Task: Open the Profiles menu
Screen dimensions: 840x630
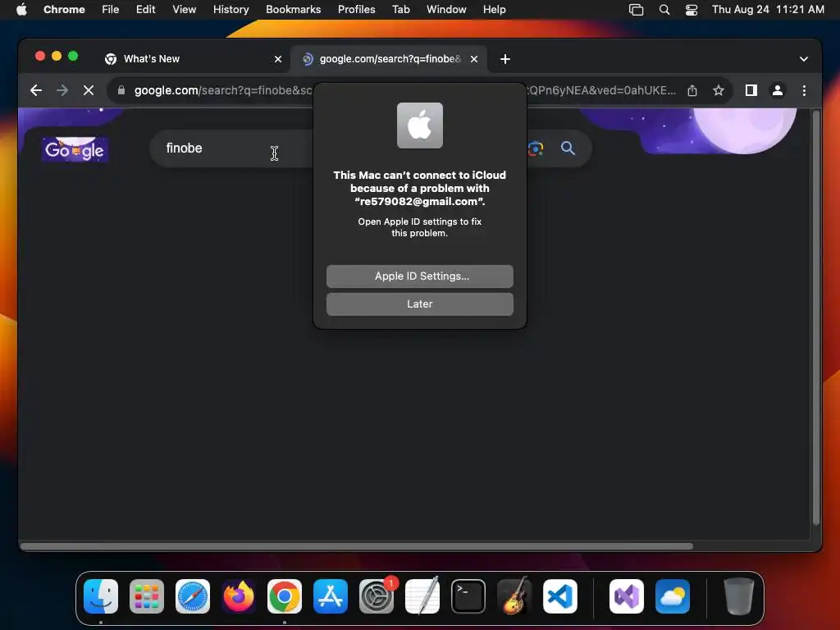Action: [356, 9]
